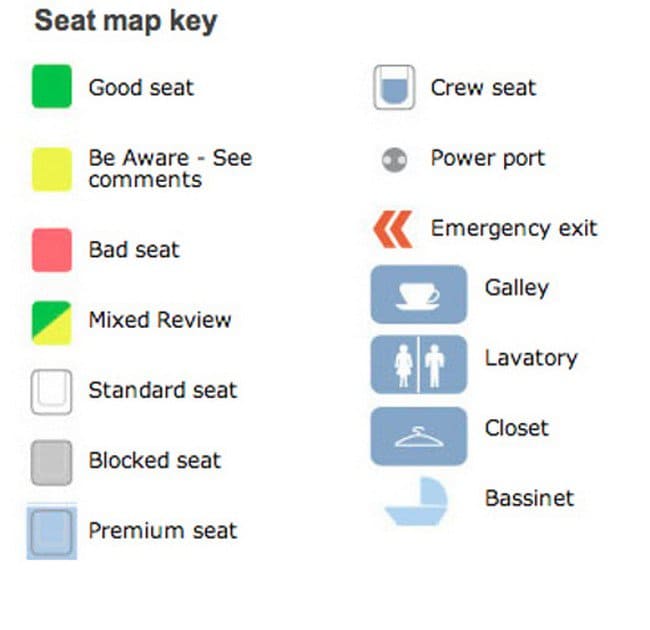Click the green-yellow Mixed Review swatch
650x630 pixels.
click(x=51, y=322)
